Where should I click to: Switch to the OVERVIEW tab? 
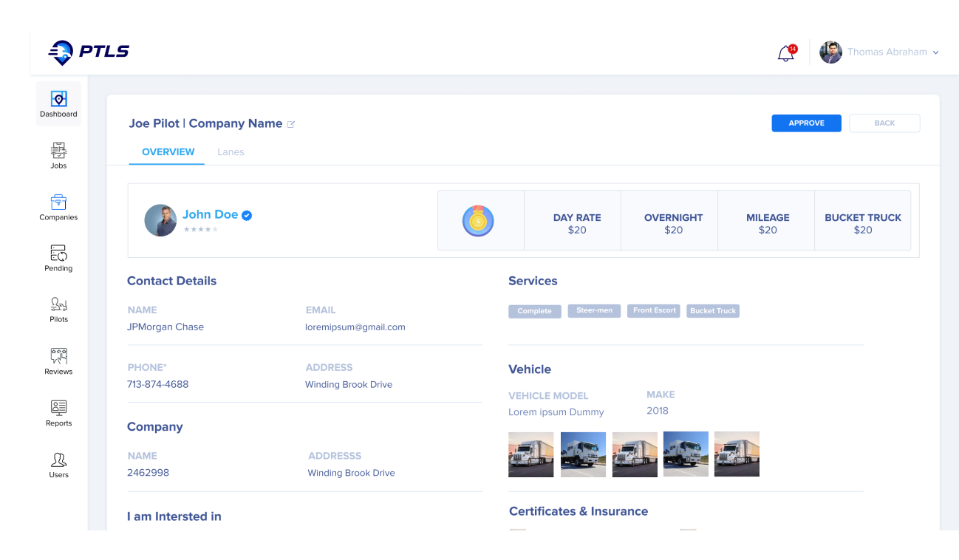[168, 152]
